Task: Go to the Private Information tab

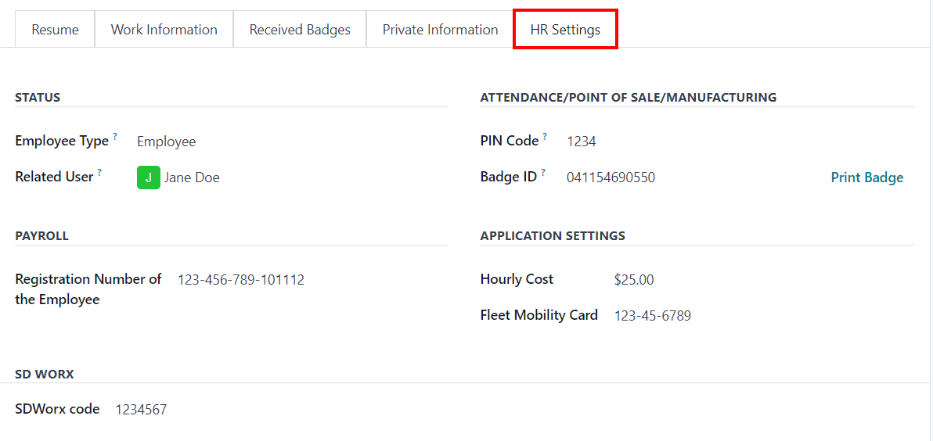Action: (x=440, y=30)
